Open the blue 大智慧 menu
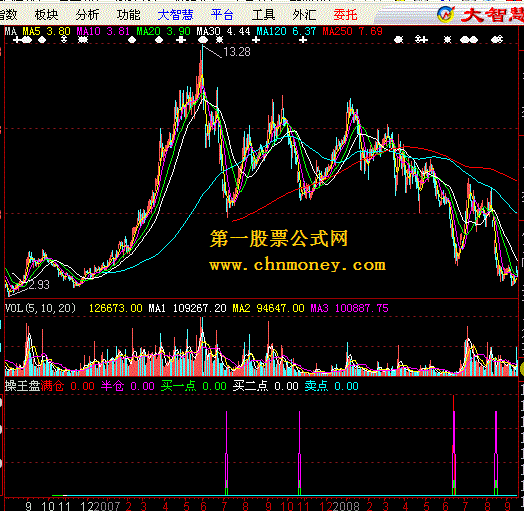This screenshot has width=524, height=511. (x=175, y=15)
